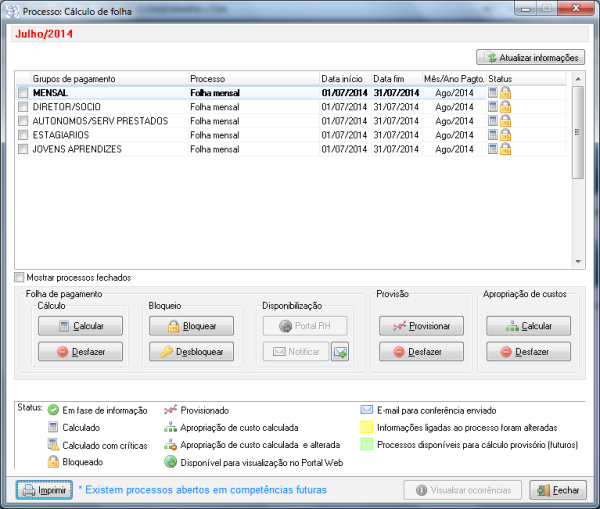Image resolution: width=600 pixels, height=509 pixels.
Task: Tick the AUTONOMOS/SERV PRESTADOS checkbox
Action: pos(23,121)
